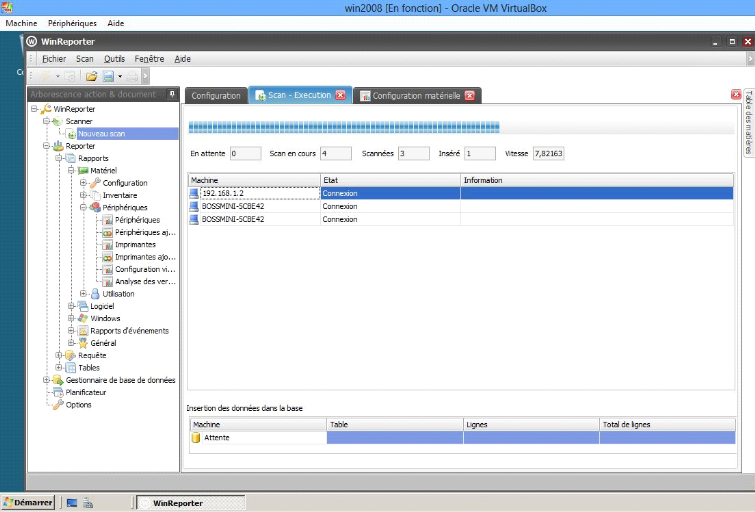Switch to Scan - Execution tab
The image size is (755, 512).
pyautogui.click(x=299, y=95)
